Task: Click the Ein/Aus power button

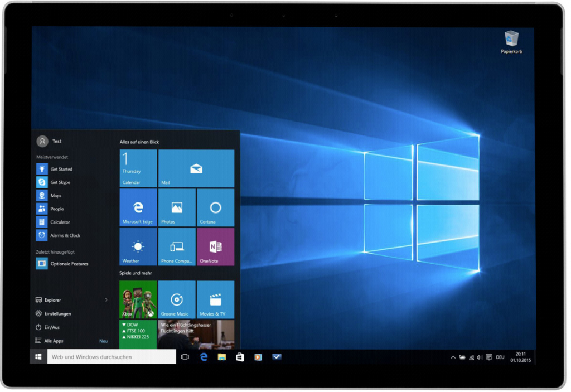Action: 51,327
